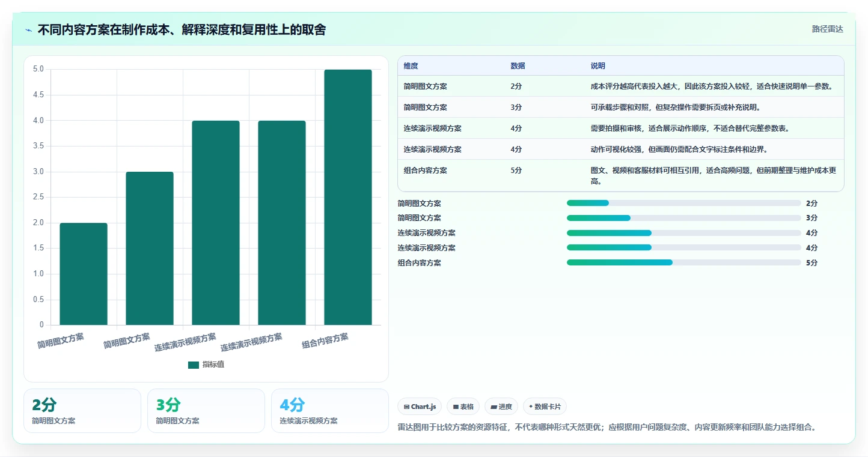Screen dimensions: 868x457
Task: Select the 表格 chip
Action: click(x=463, y=407)
